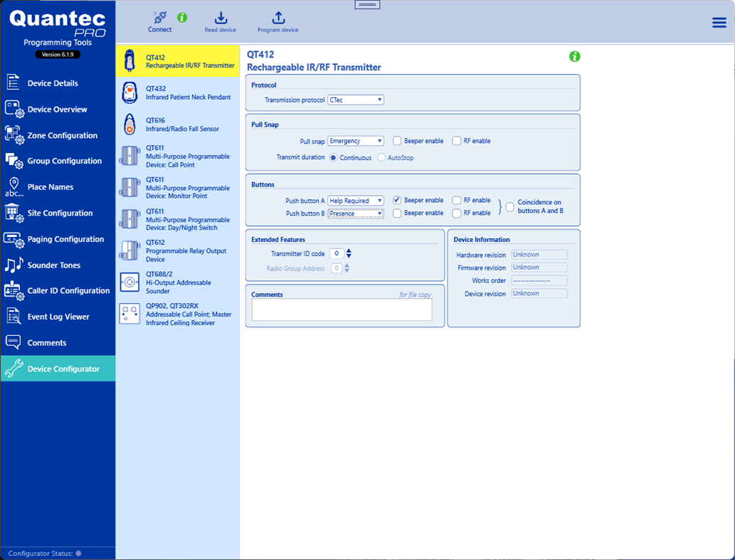Open the Pull snap Emergency dropdown
The height and width of the screenshot is (560, 735).
tap(356, 141)
